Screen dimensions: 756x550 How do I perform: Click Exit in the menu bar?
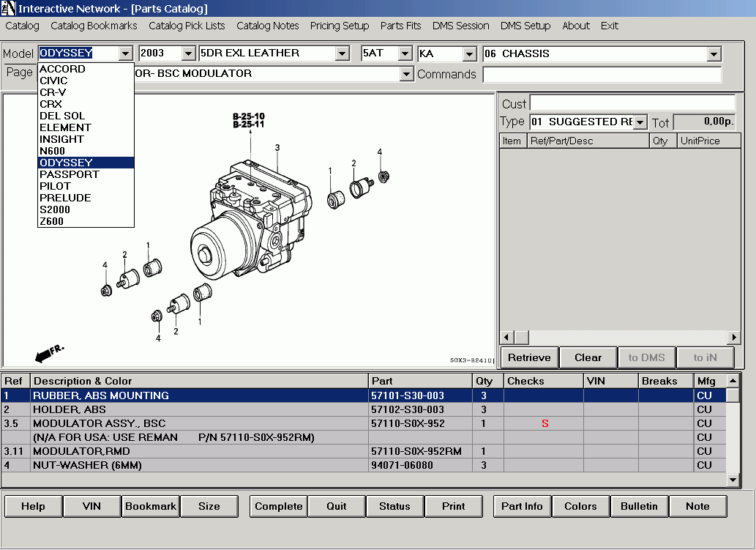coord(610,26)
